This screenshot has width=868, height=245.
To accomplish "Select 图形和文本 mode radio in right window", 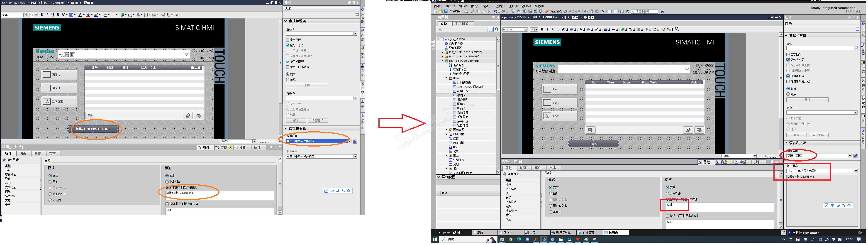I will [551, 206].
